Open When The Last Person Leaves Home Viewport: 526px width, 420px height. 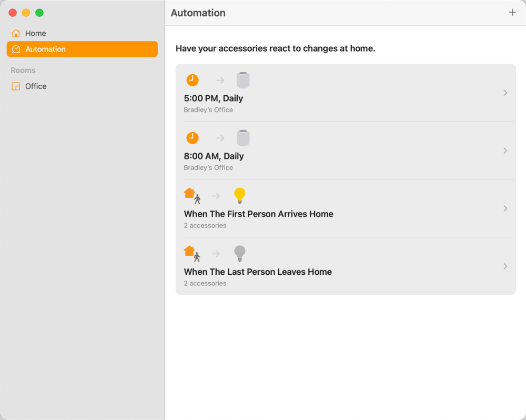point(258,272)
